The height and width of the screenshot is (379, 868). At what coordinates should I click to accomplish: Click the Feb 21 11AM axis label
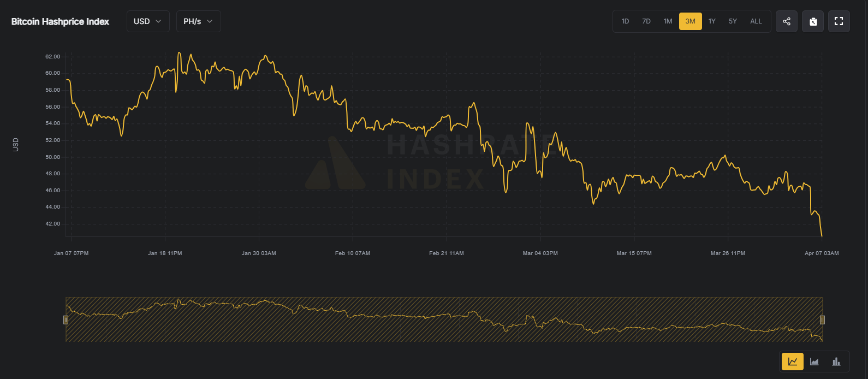tap(447, 253)
